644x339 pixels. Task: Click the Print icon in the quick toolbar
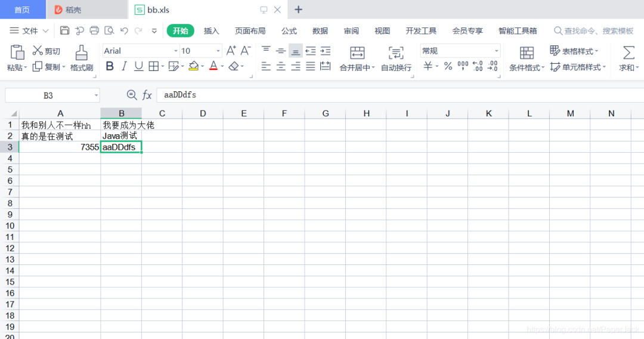pos(94,30)
